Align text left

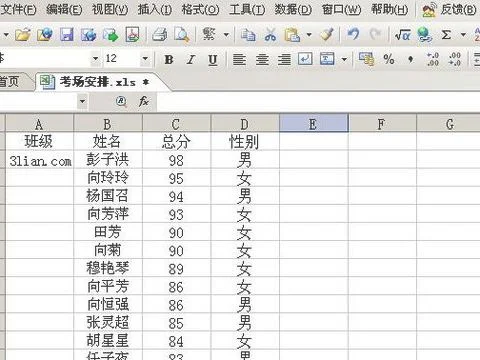239,59
